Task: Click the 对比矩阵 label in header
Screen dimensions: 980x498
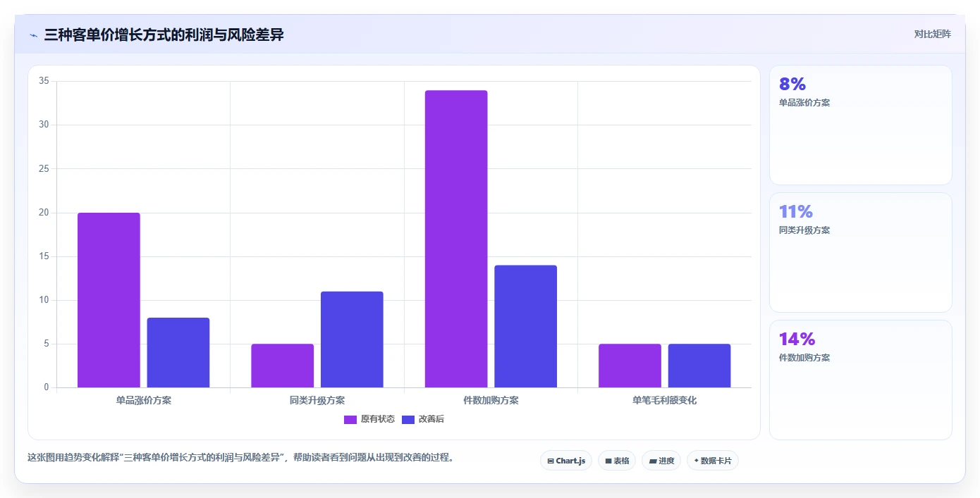Action: 932,34
